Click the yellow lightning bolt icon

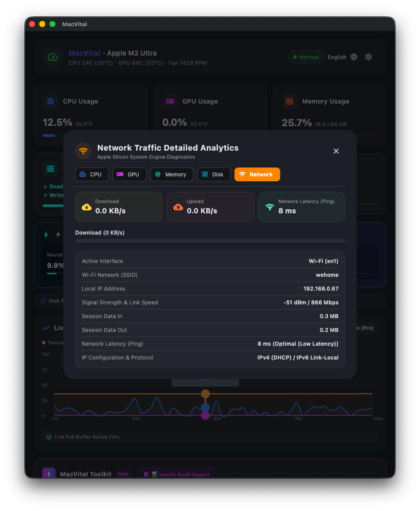click(x=58, y=234)
